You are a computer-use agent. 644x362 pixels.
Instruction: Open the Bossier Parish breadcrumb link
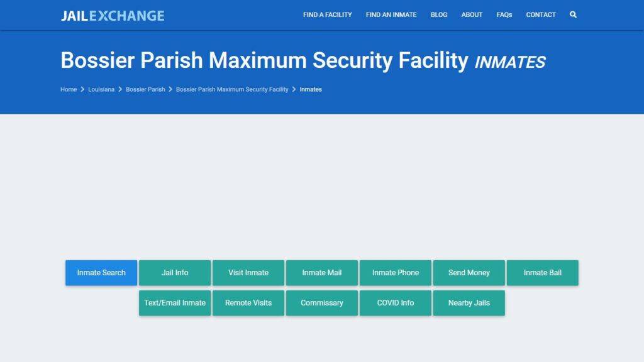[x=145, y=89]
